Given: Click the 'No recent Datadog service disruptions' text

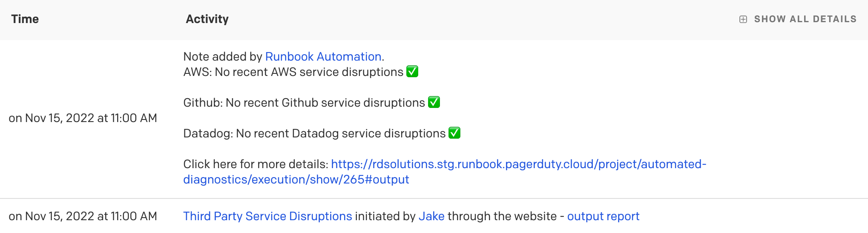Looking at the screenshot, I should pyautogui.click(x=341, y=134).
